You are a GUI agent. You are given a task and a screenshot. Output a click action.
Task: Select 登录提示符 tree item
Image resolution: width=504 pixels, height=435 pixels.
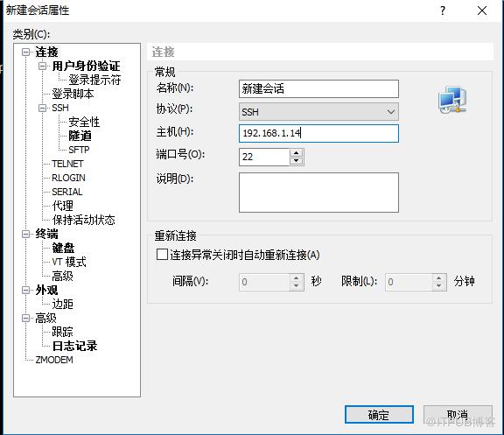[94, 80]
